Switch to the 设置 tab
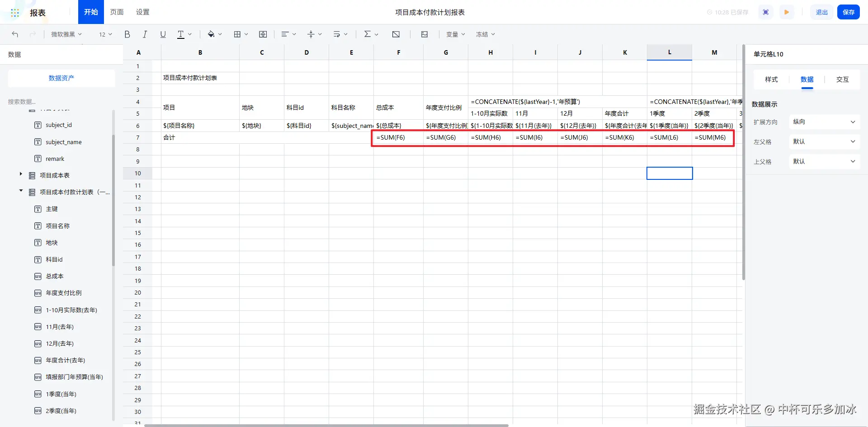 coord(143,12)
